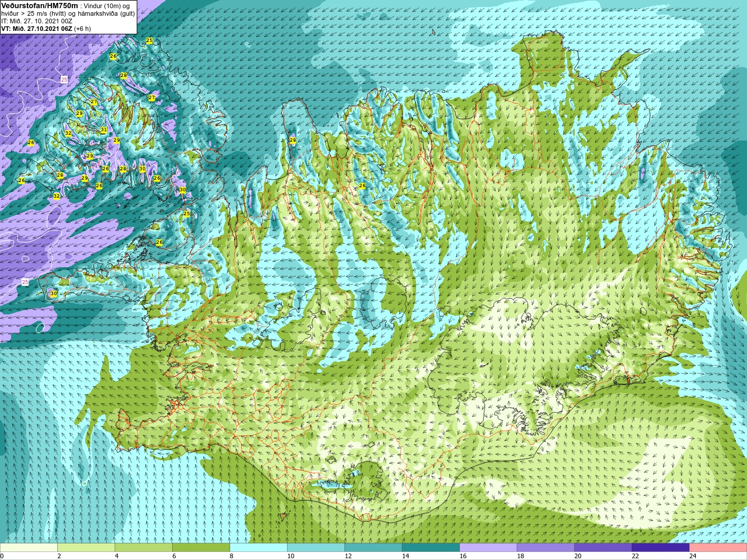The image size is (747, 560).
Task: Click the legend tick label '20'
Action: 578,556
